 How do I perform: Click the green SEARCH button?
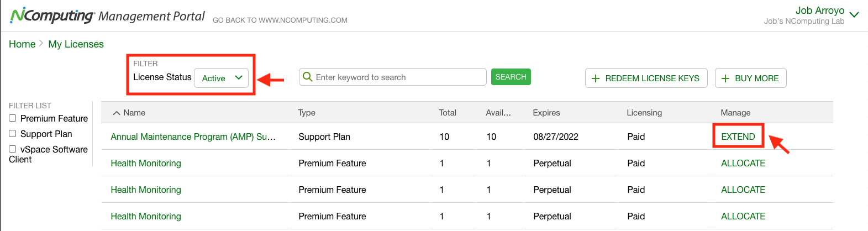(x=511, y=77)
